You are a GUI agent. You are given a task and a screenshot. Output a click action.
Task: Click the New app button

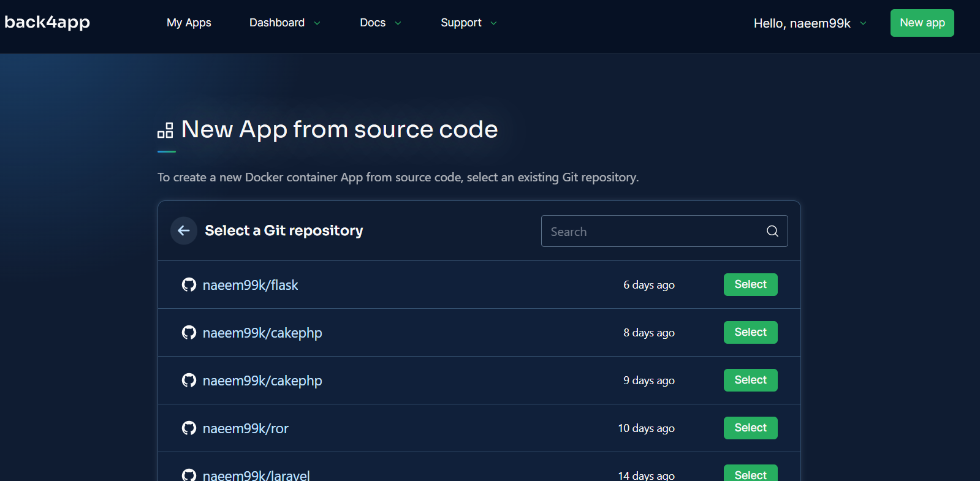(922, 23)
